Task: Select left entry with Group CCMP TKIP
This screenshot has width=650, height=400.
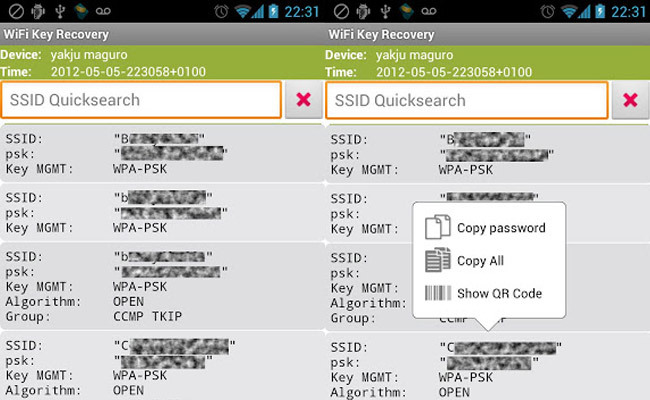Action: click(162, 286)
